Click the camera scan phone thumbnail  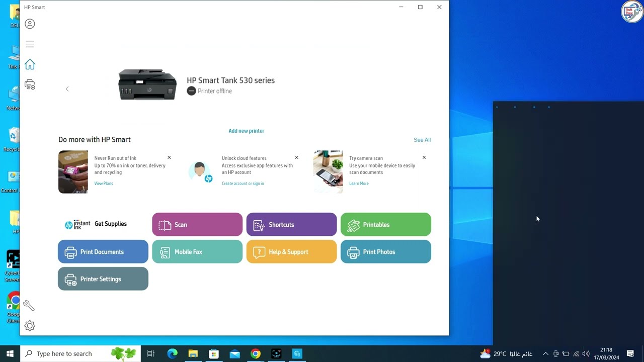pos(328,172)
